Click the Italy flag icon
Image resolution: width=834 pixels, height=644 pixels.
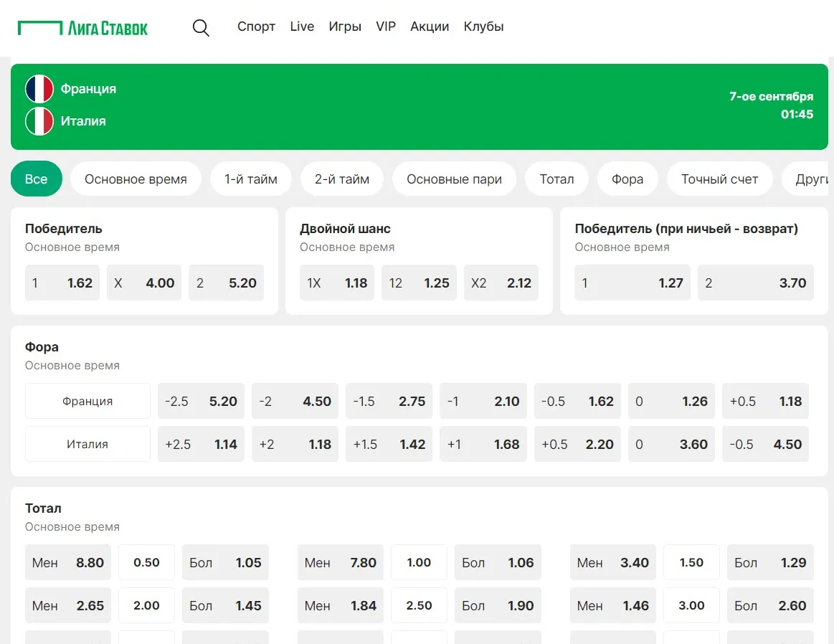[x=39, y=121]
